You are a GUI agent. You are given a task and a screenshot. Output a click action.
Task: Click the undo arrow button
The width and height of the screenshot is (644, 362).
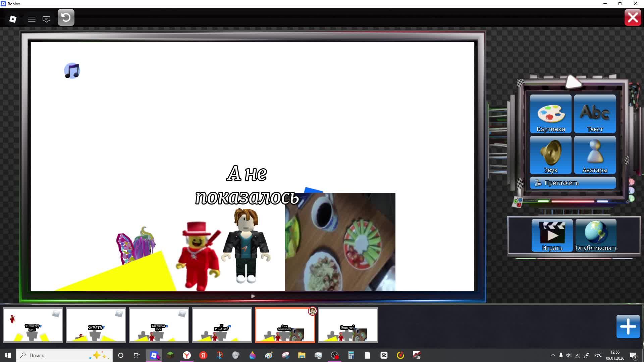click(x=66, y=18)
